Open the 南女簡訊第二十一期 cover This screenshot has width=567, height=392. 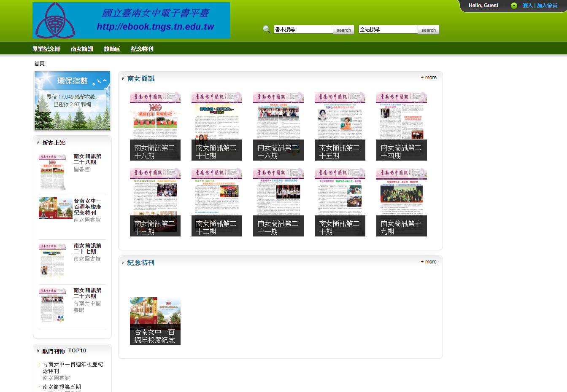click(278, 202)
